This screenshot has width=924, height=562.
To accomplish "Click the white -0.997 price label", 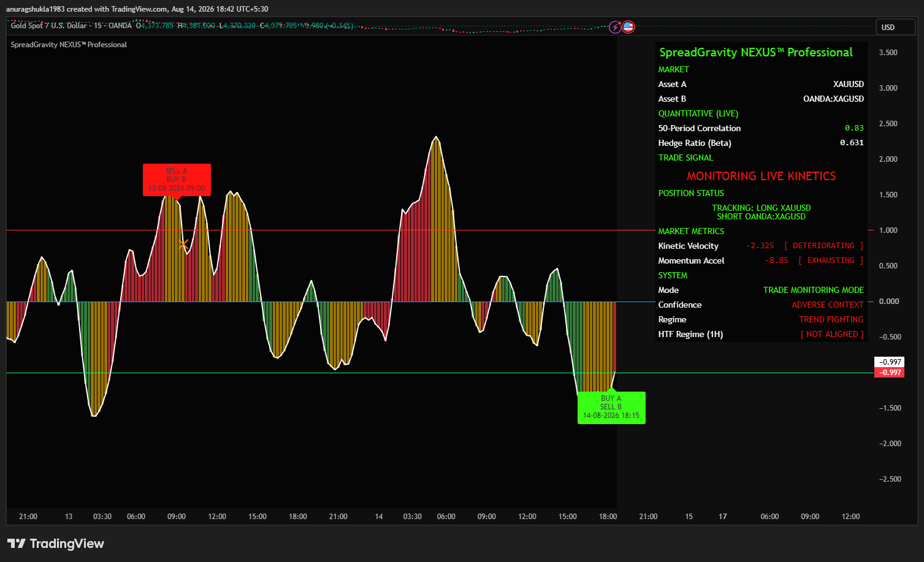I will coord(889,362).
